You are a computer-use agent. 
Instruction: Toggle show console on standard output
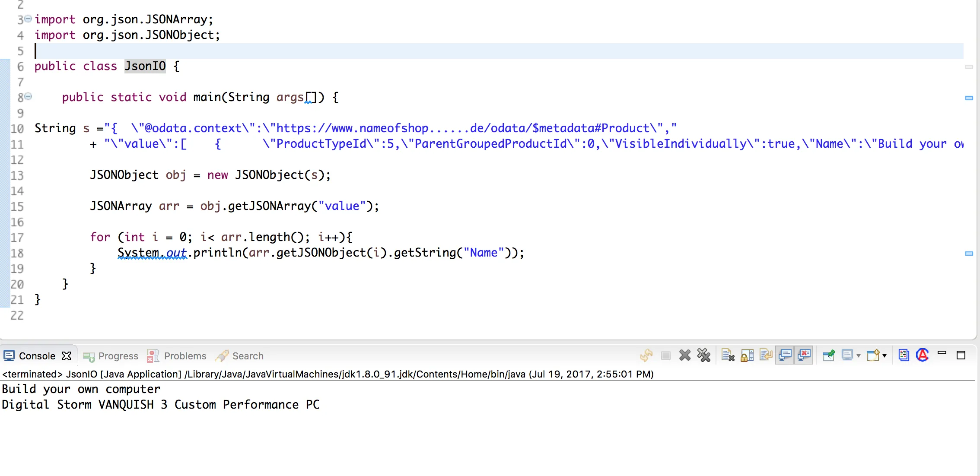[785, 355]
